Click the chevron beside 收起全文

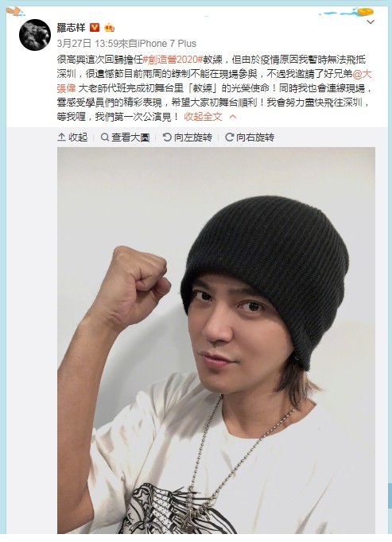pos(233,117)
